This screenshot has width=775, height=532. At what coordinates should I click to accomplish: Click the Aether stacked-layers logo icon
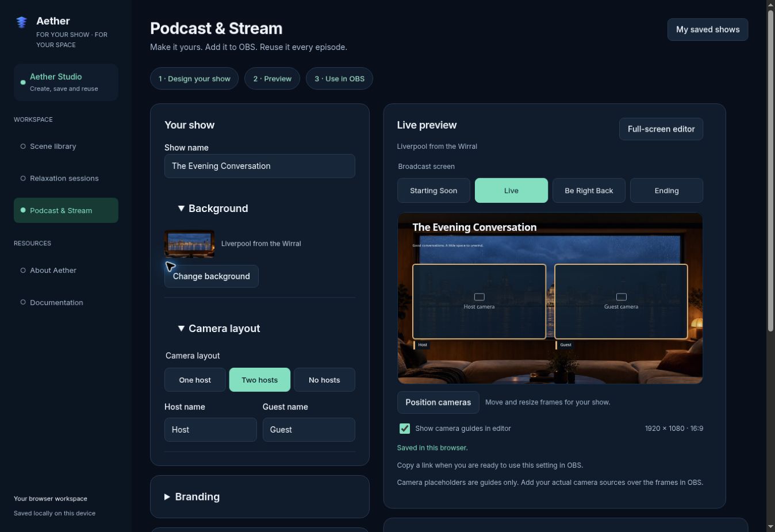pyautogui.click(x=21, y=22)
